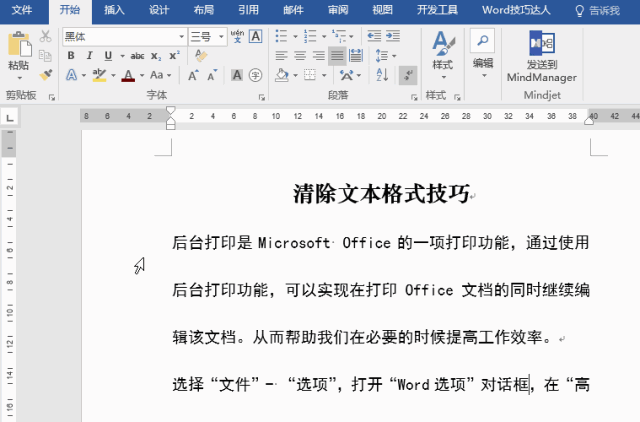The image size is (640, 422).
Task: Click Decrease Indent icon
Action: tap(374, 36)
